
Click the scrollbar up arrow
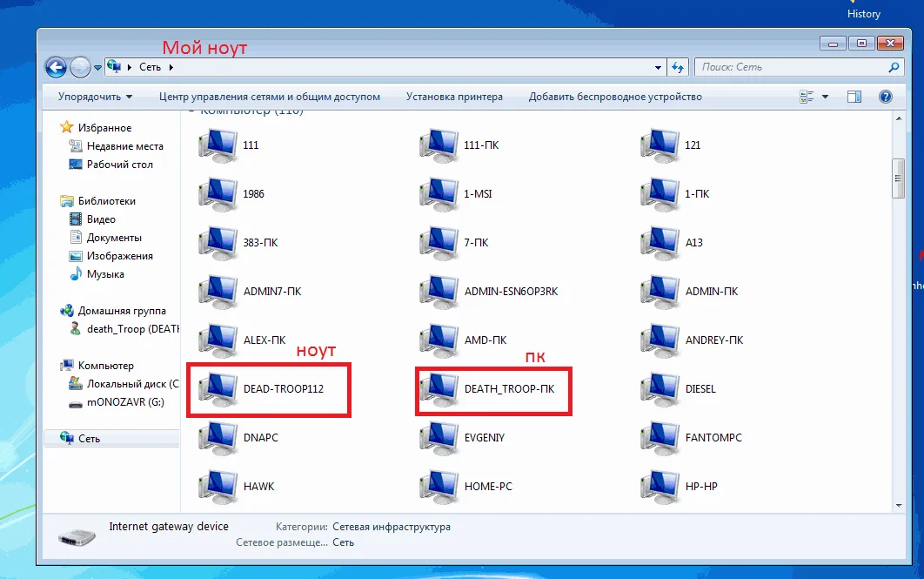(x=899, y=118)
